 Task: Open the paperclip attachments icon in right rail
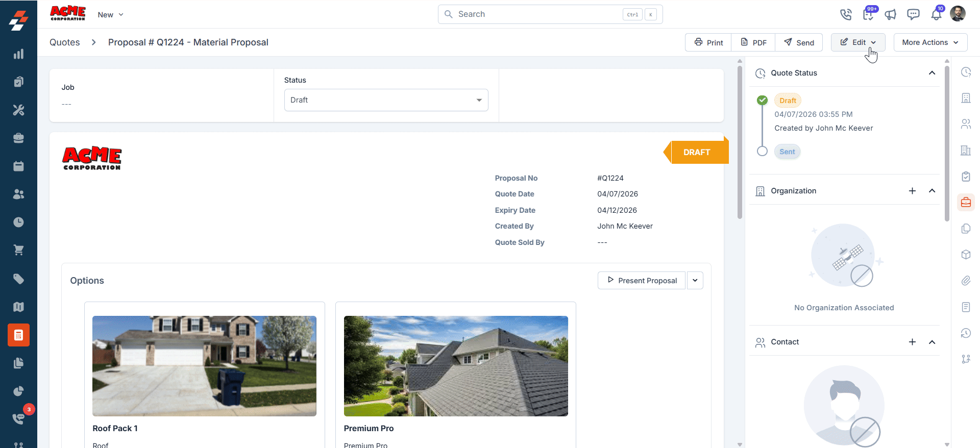[x=966, y=281]
